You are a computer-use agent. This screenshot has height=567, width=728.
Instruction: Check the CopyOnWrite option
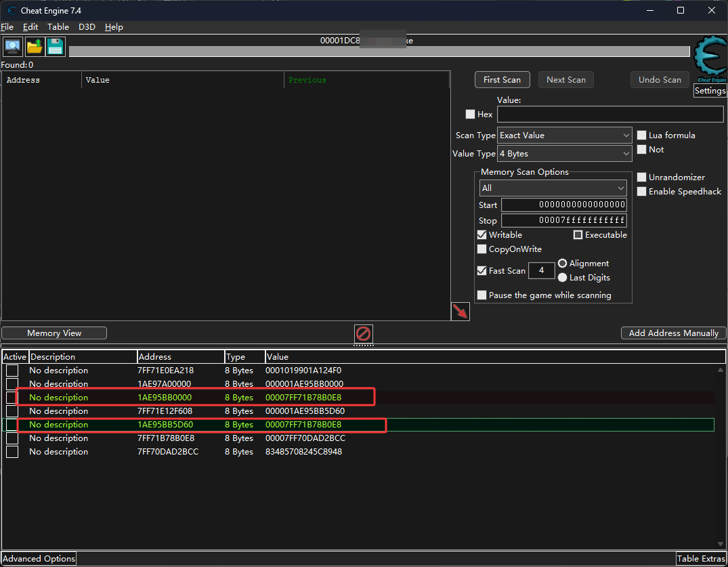click(482, 249)
